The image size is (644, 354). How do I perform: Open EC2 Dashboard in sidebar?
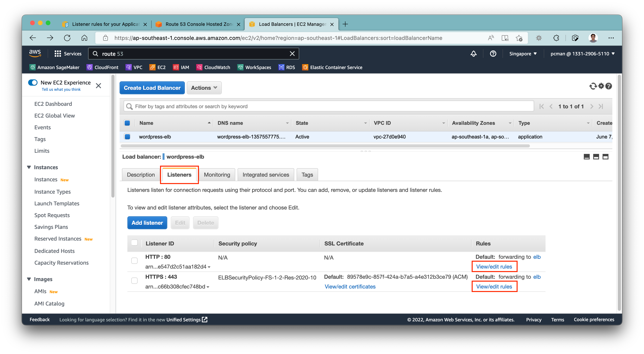(53, 104)
